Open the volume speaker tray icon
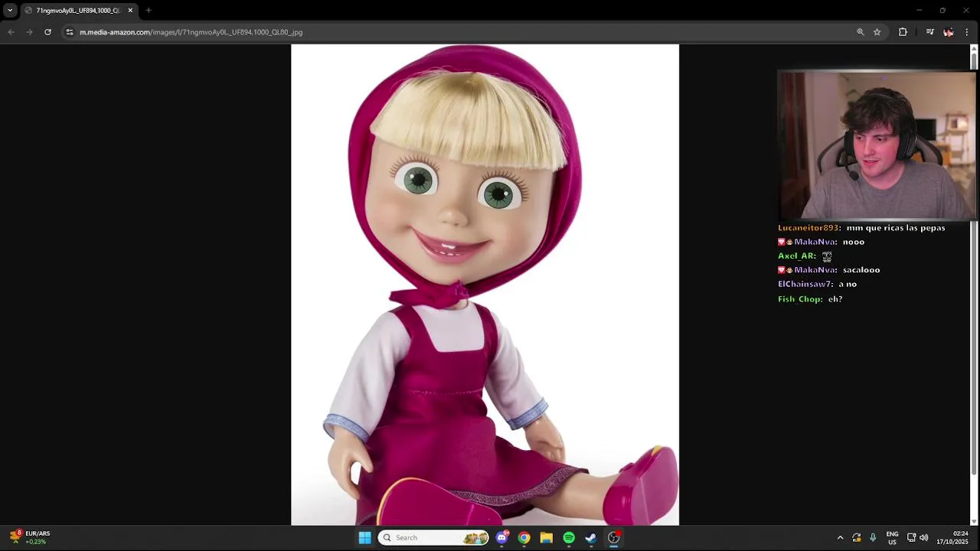 point(924,538)
